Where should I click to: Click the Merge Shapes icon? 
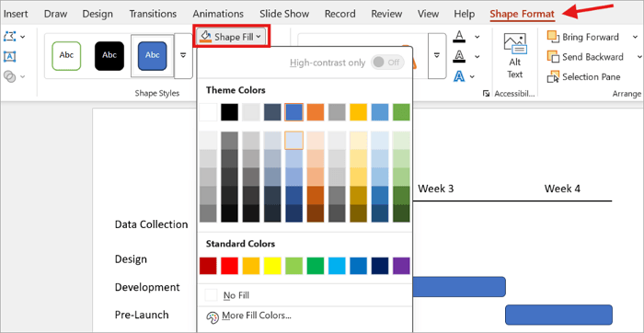pos(9,76)
